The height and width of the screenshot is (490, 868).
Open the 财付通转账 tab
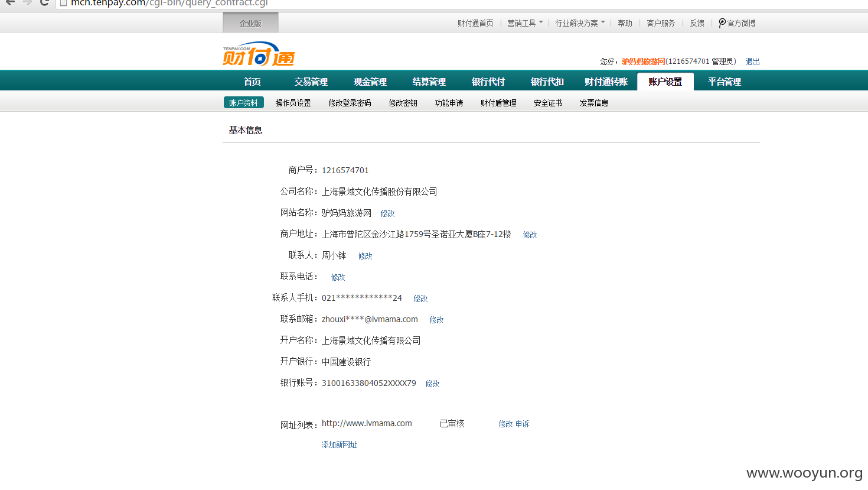(x=606, y=82)
